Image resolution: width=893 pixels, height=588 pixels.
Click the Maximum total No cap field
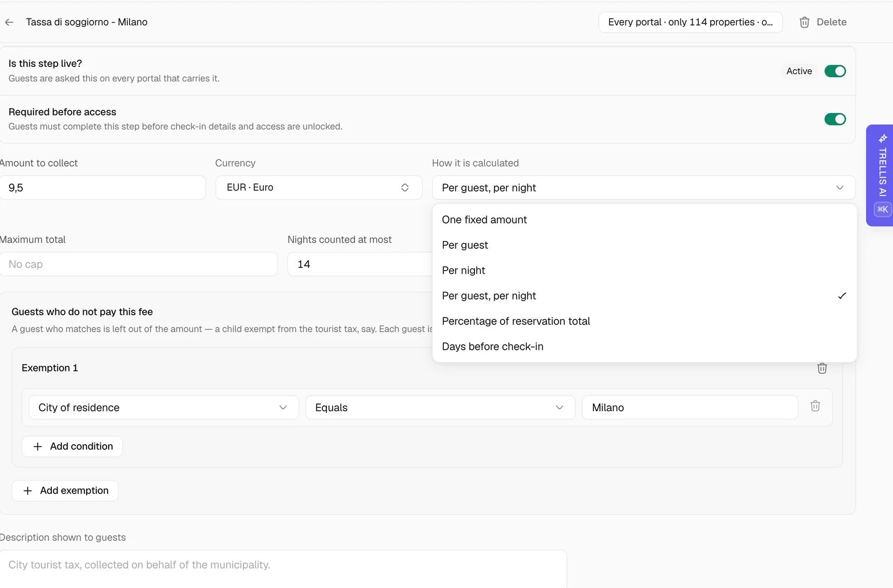[x=138, y=264]
